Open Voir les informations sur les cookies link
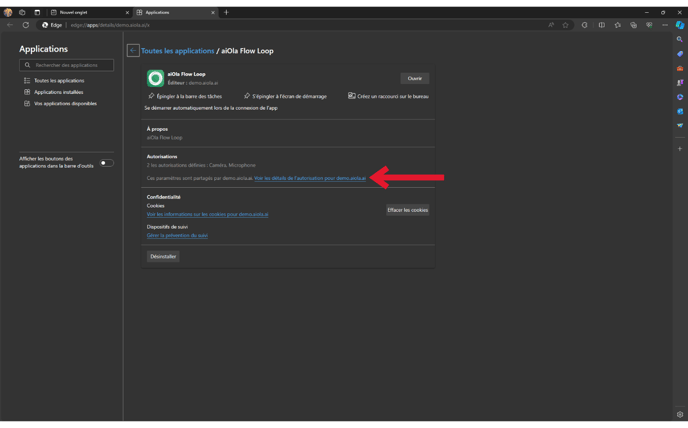The width and height of the screenshot is (688, 428). 208,214
